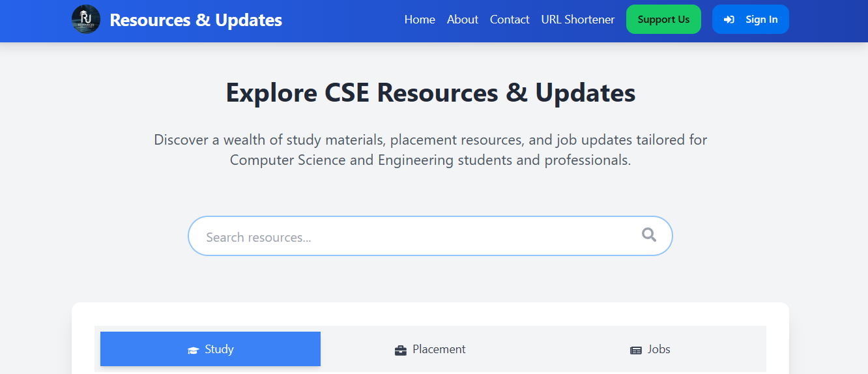
Task: Click the Resources & Updates logo image
Action: 86,20
